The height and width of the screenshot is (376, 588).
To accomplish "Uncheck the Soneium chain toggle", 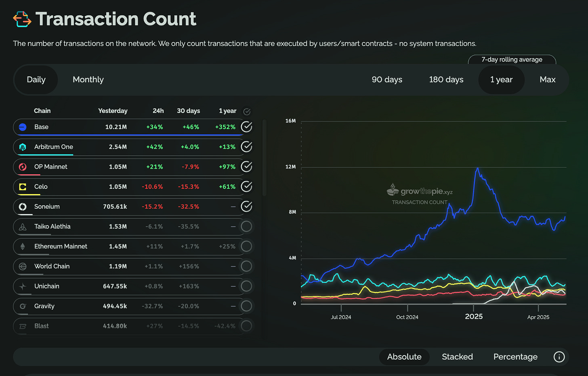I will point(246,207).
